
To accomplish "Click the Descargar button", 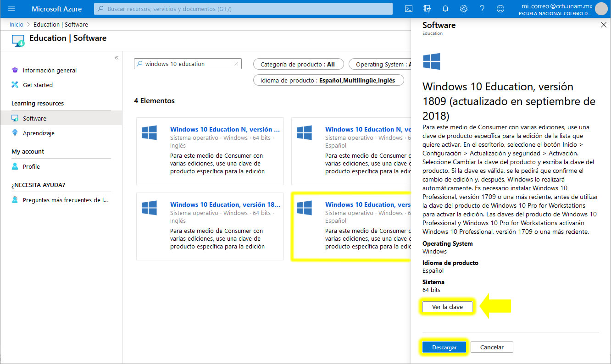I will click(444, 347).
